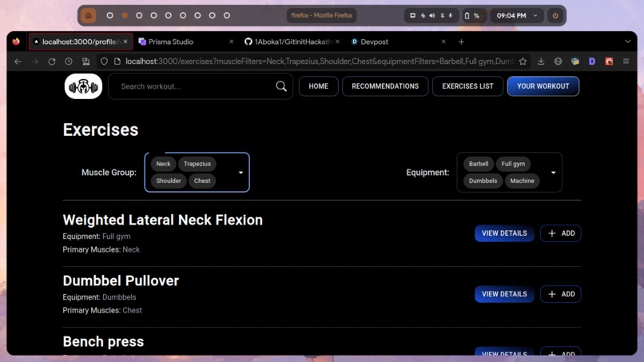
Task: Click the orange launcher icon in top bar
Action: click(x=89, y=16)
